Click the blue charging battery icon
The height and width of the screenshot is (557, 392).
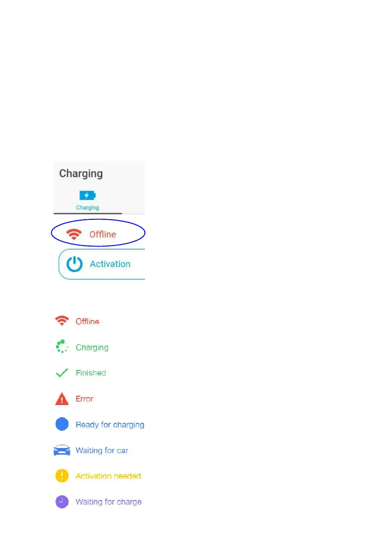pos(88,195)
